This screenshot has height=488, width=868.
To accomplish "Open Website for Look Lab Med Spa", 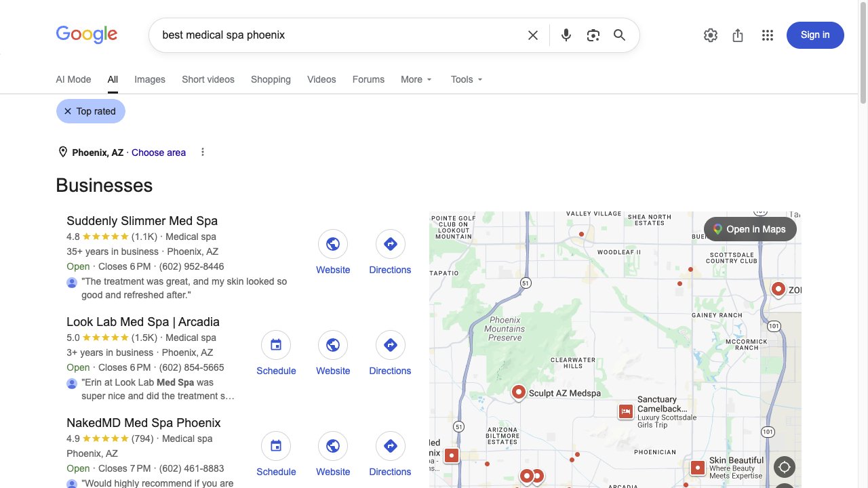I will click(333, 353).
